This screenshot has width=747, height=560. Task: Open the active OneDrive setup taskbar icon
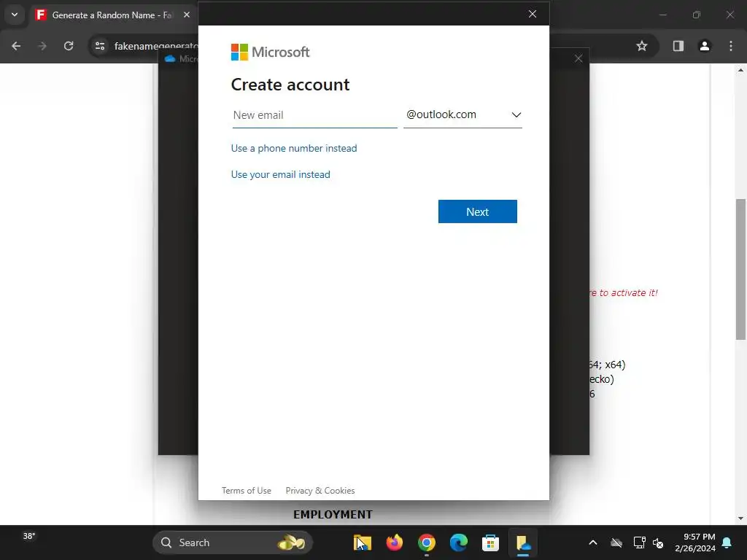[x=523, y=542]
